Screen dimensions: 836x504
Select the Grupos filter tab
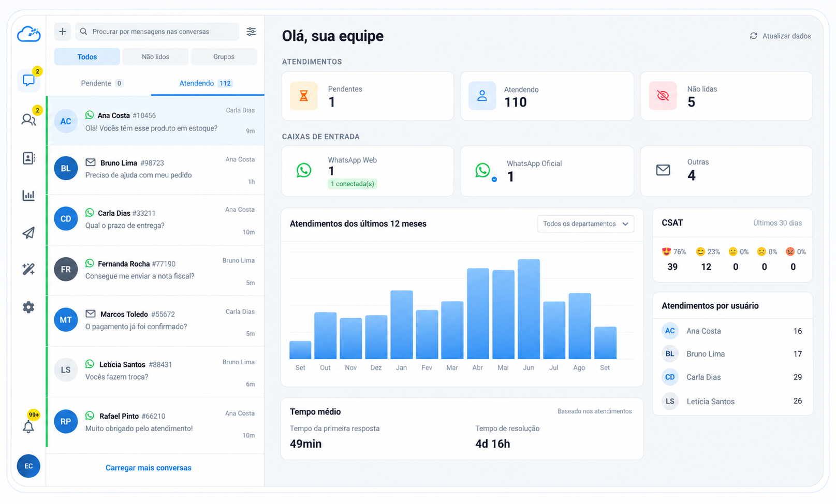click(x=224, y=57)
